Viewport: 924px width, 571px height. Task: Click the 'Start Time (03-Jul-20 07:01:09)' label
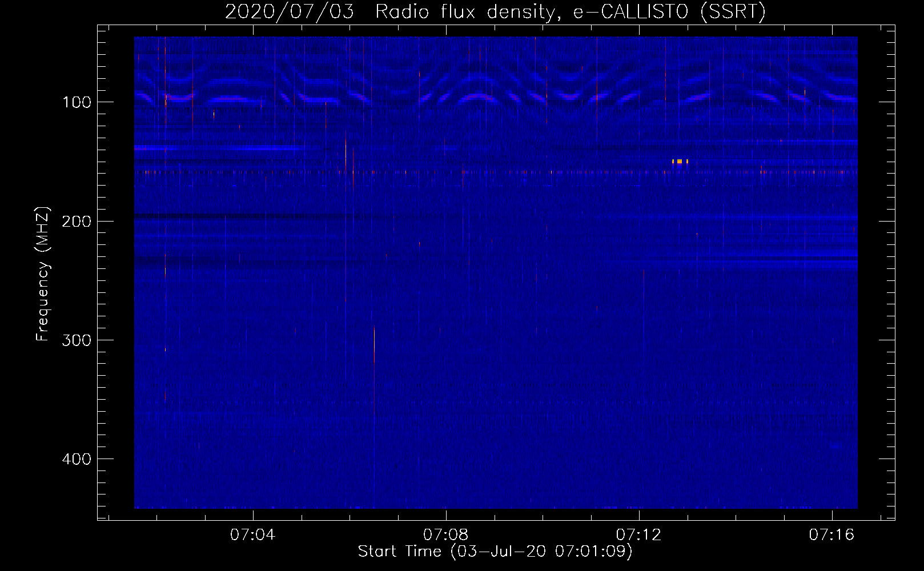pos(495,552)
